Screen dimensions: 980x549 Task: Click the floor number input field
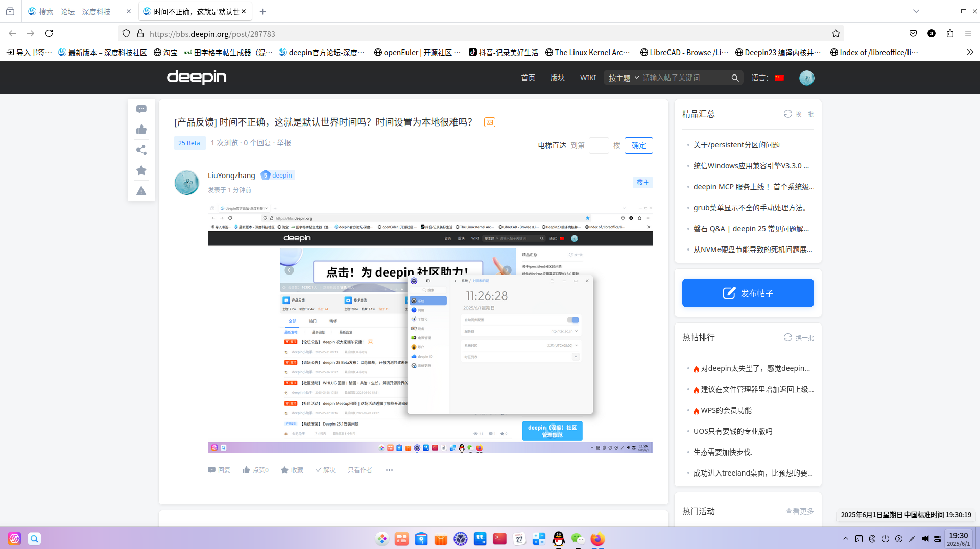click(x=599, y=145)
